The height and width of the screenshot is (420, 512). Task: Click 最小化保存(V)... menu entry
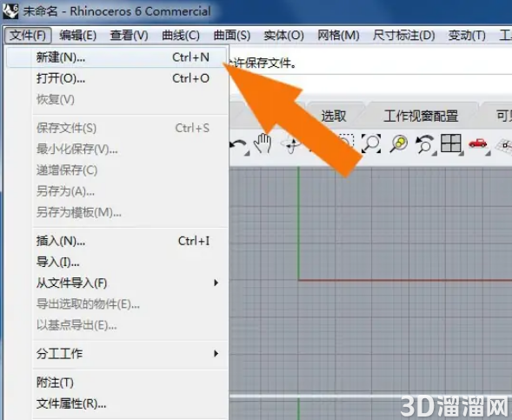[116, 149]
